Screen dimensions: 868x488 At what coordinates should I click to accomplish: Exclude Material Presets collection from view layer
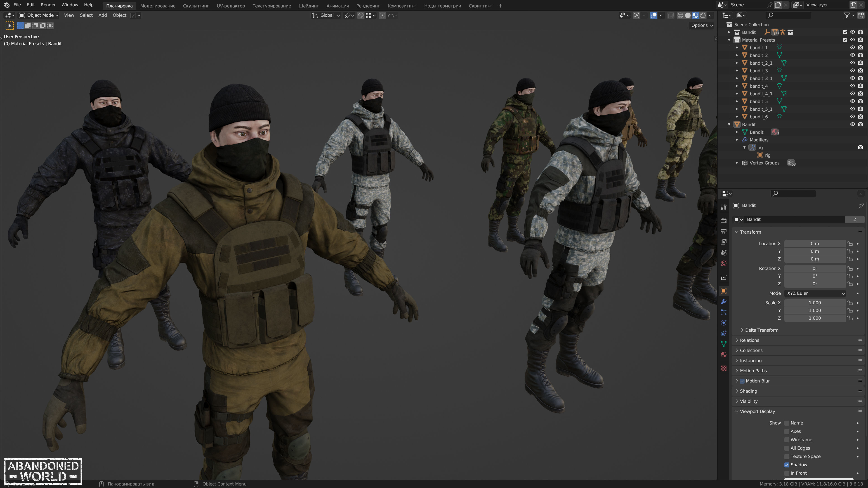(845, 40)
